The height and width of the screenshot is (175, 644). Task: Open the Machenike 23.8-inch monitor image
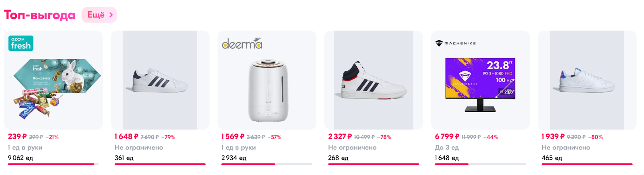[x=480, y=85]
